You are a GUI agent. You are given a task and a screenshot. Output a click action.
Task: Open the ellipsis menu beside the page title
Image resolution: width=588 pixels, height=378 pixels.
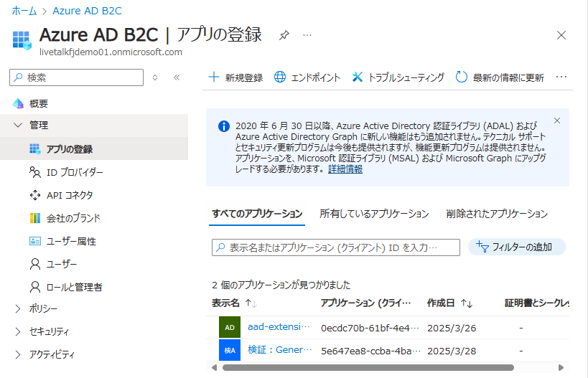tap(307, 35)
